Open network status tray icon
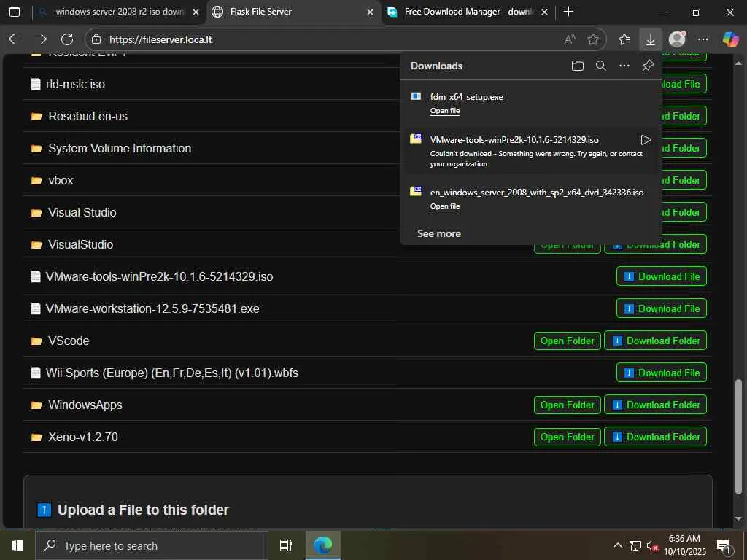 click(x=635, y=545)
